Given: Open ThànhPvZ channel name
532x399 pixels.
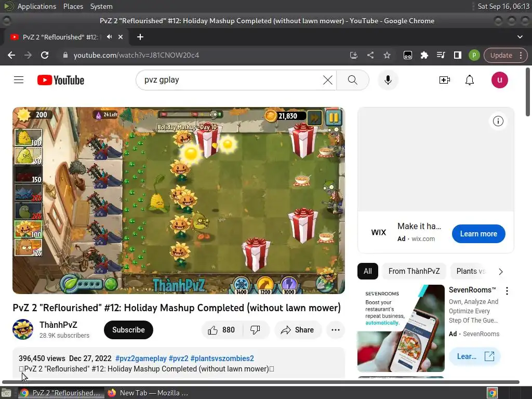Looking at the screenshot, I should (58, 325).
